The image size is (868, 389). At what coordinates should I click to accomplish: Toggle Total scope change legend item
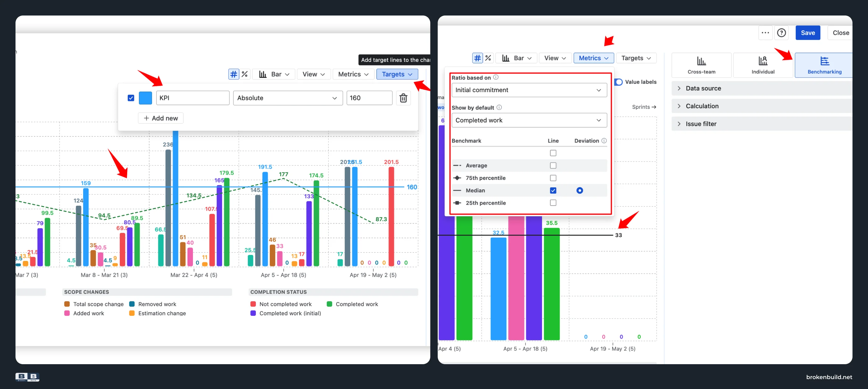pos(94,304)
